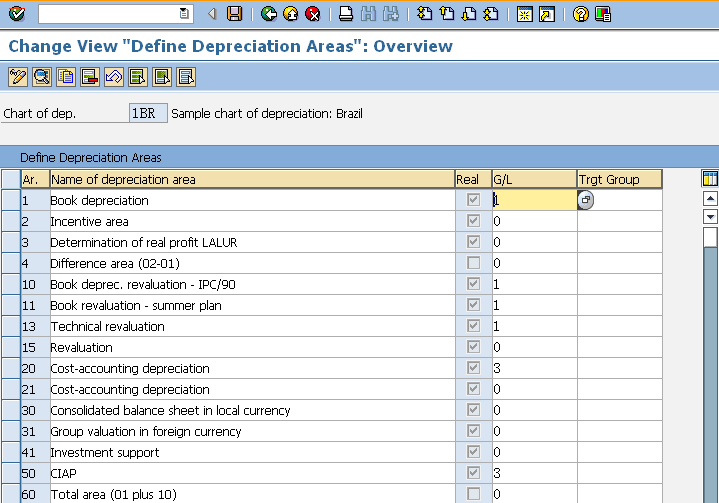The image size is (719, 503).
Task: Click the G/L field of Book depreciation
Action: (534, 200)
